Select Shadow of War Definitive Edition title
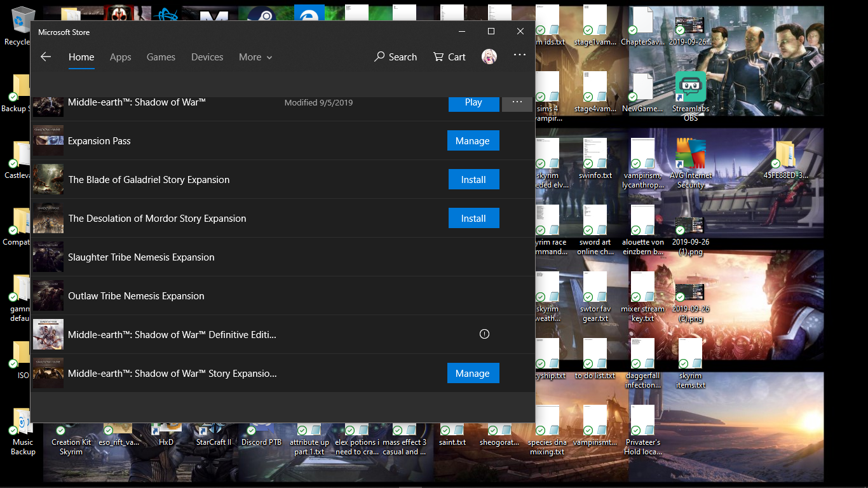868x488 pixels. [172, 335]
